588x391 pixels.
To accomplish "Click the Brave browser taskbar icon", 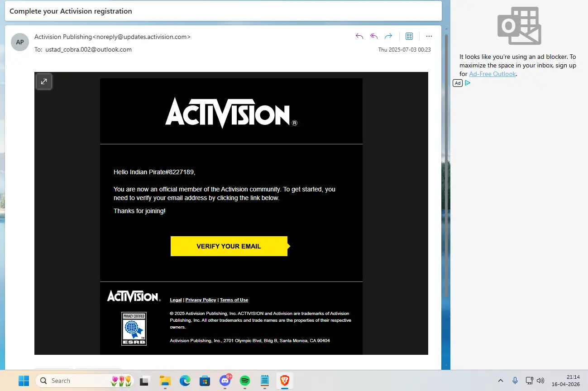I will point(285,381).
